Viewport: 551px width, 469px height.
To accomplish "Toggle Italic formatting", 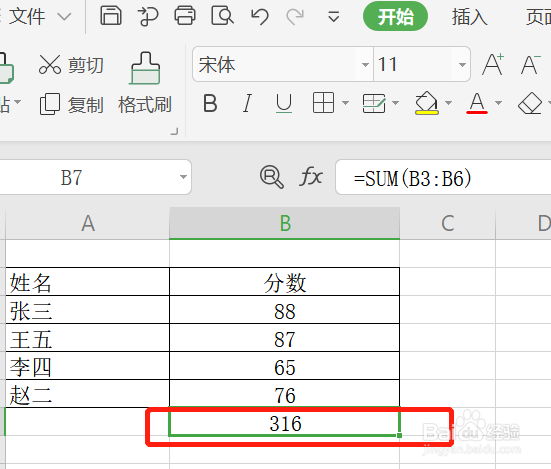I will tap(247, 103).
